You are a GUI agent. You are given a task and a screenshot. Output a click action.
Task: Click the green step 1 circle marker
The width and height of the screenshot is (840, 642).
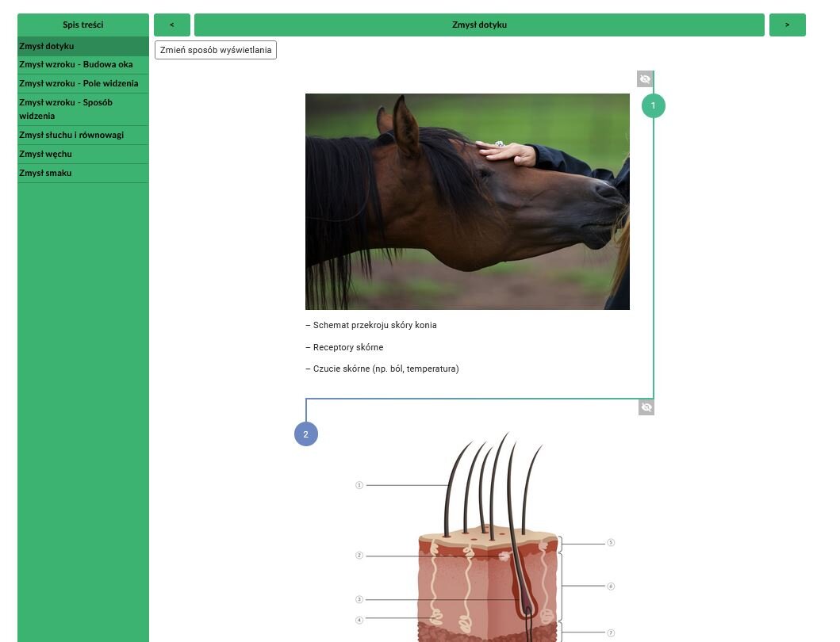point(653,105)
